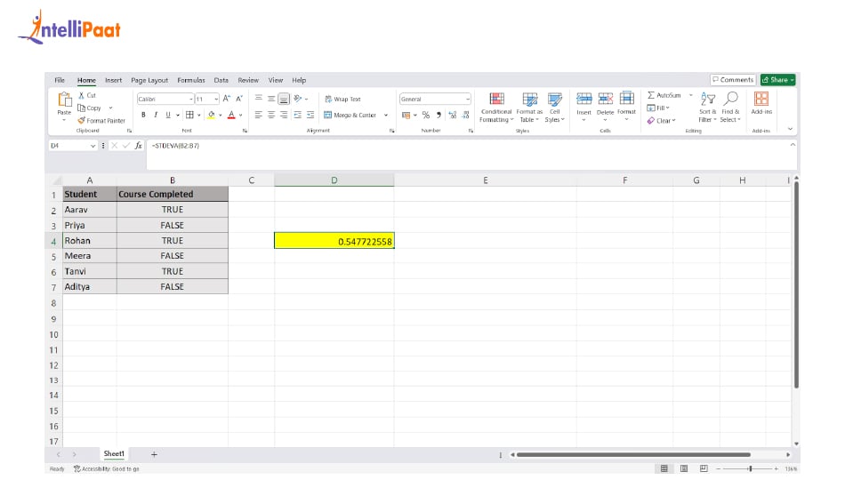Click the Add-ins icon
Image resolution: width=845 pixels, height=504 pixels.
pos(761,100)
